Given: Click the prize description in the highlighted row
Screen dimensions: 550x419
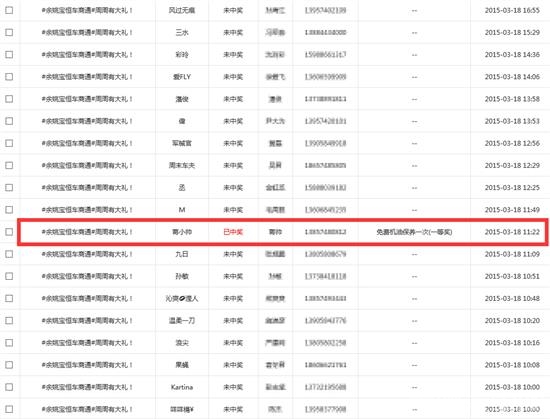Looking at the screenshot, I should 414,232.
